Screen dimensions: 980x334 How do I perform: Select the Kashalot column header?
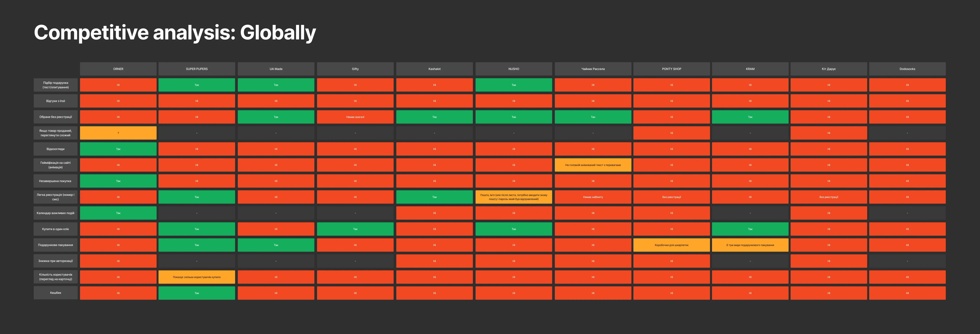(434, 69)
